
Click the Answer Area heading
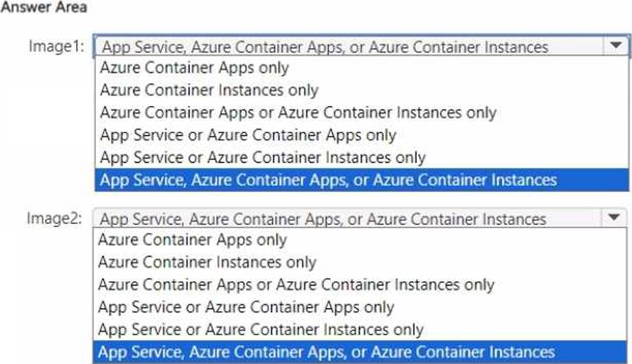pos(44,6)
